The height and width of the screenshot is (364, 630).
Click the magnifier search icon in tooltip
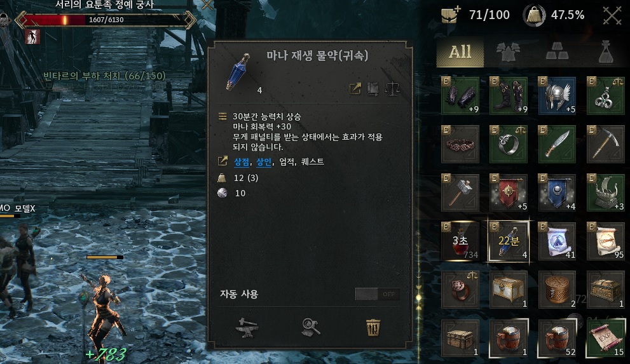311,328
